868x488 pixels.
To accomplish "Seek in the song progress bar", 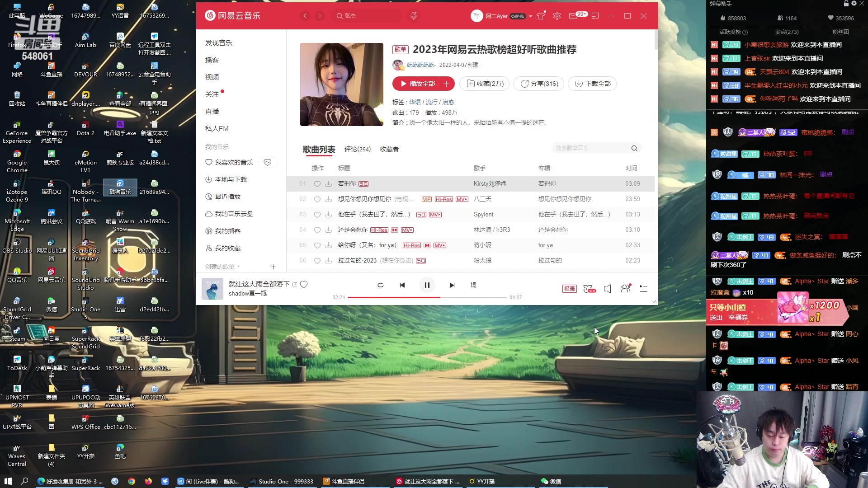I will (427, 297).
